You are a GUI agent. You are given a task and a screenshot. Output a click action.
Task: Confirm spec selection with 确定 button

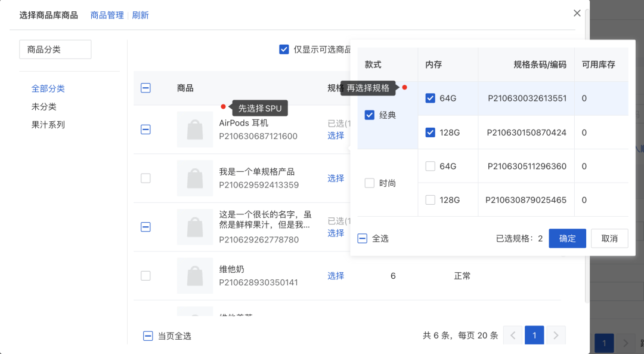click(567, 238)
